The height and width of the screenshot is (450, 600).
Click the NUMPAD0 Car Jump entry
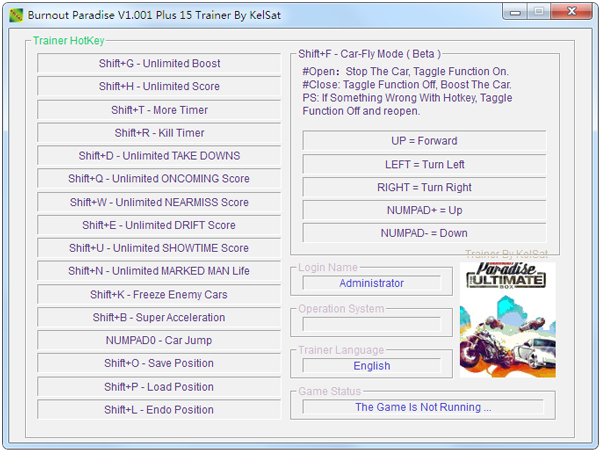point(159,340)
